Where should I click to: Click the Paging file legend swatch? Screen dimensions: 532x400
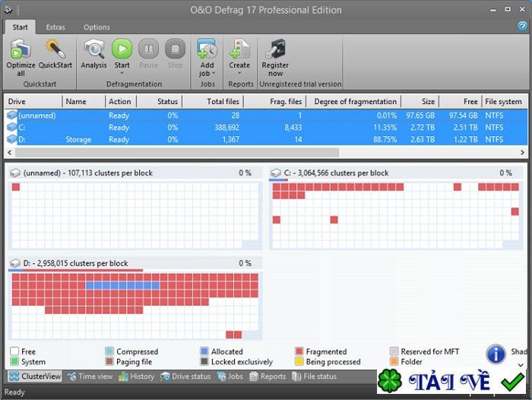[109, 361]
